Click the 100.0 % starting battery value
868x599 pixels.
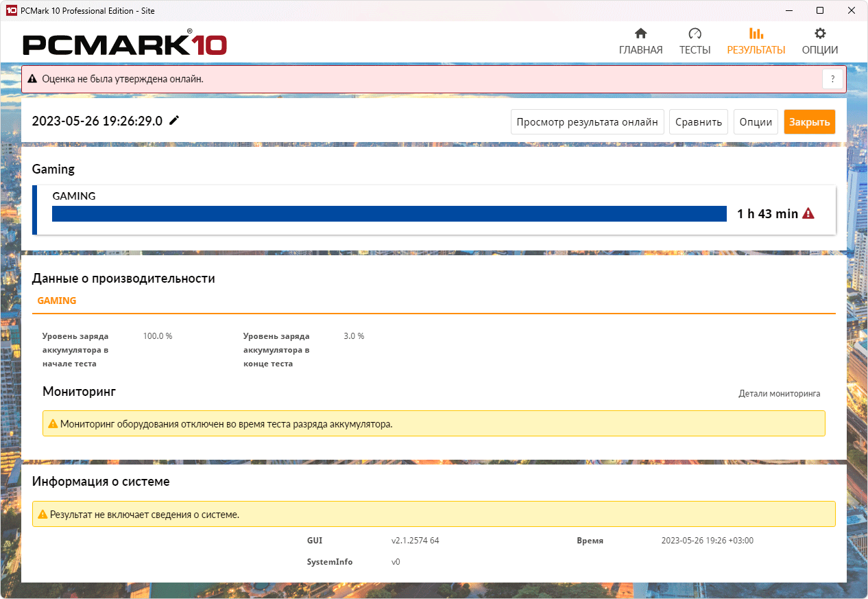pyautogui.click(x=158, y=336)
